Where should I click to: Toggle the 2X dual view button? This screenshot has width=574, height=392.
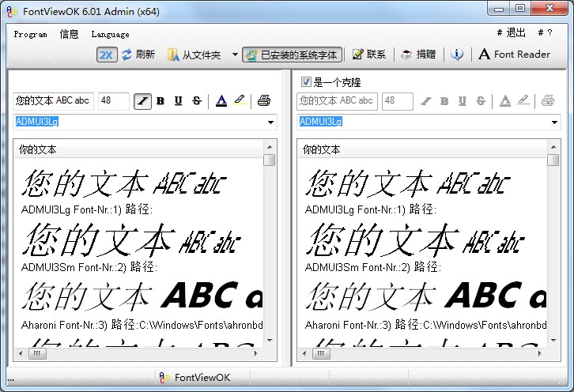107,55
